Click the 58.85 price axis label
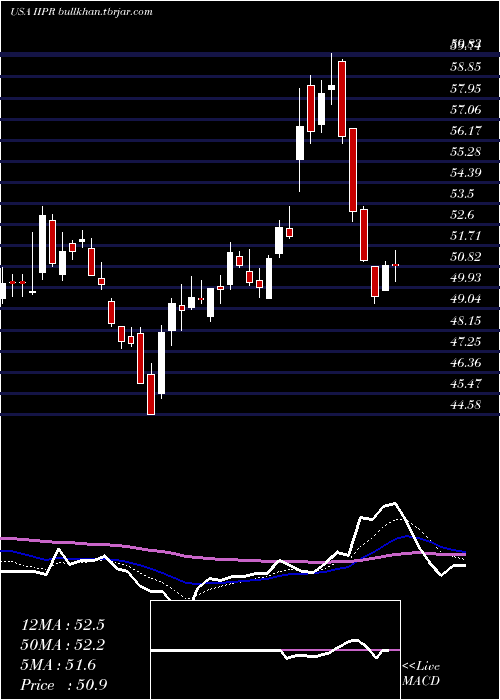This screenshot has height=700, width=500. click(x=466, y=67)
